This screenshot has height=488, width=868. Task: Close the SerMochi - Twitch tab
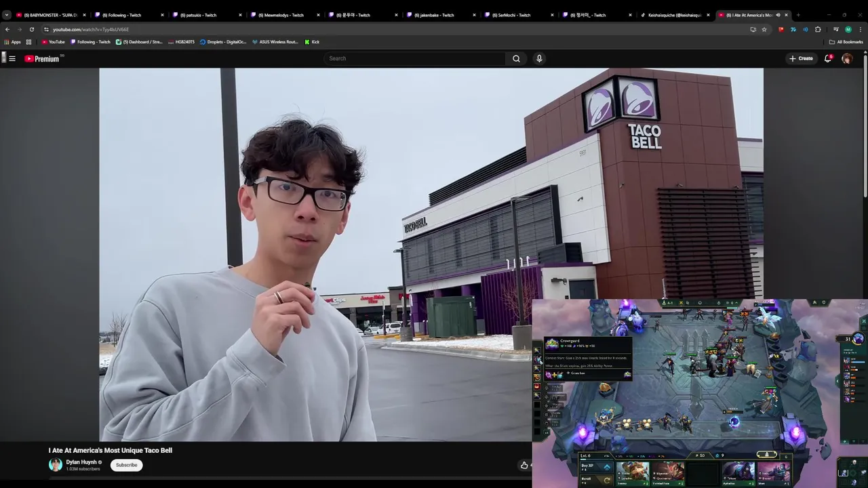coord(552,15)
